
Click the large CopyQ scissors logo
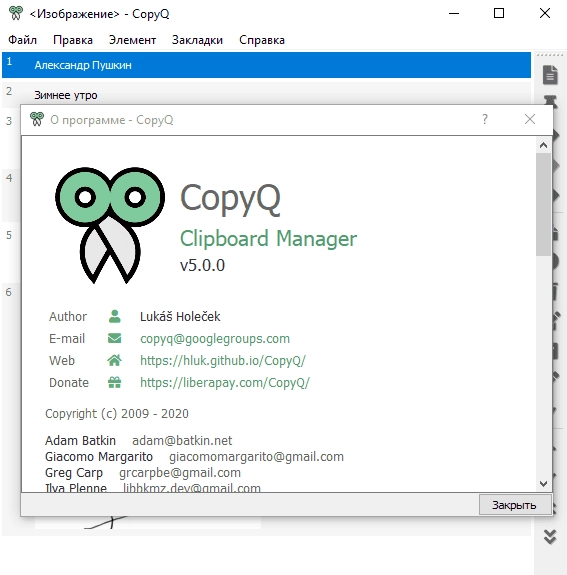click(x=110, y=226)
